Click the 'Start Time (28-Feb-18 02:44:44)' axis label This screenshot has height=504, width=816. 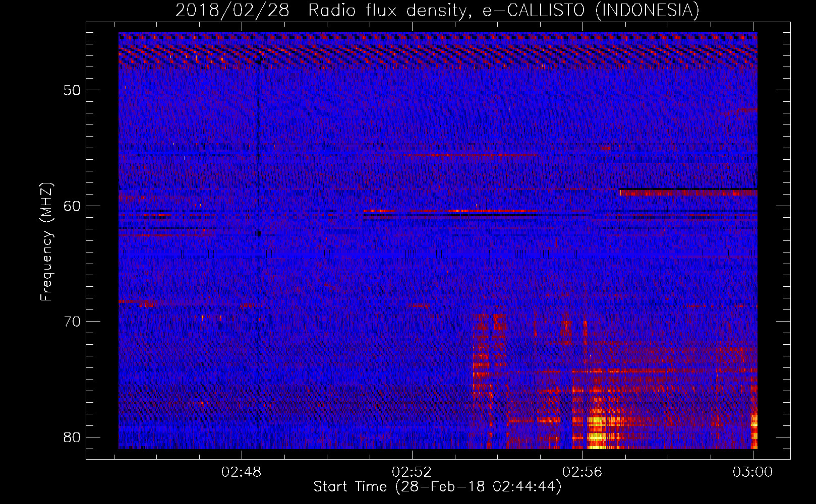pos(437,487)
